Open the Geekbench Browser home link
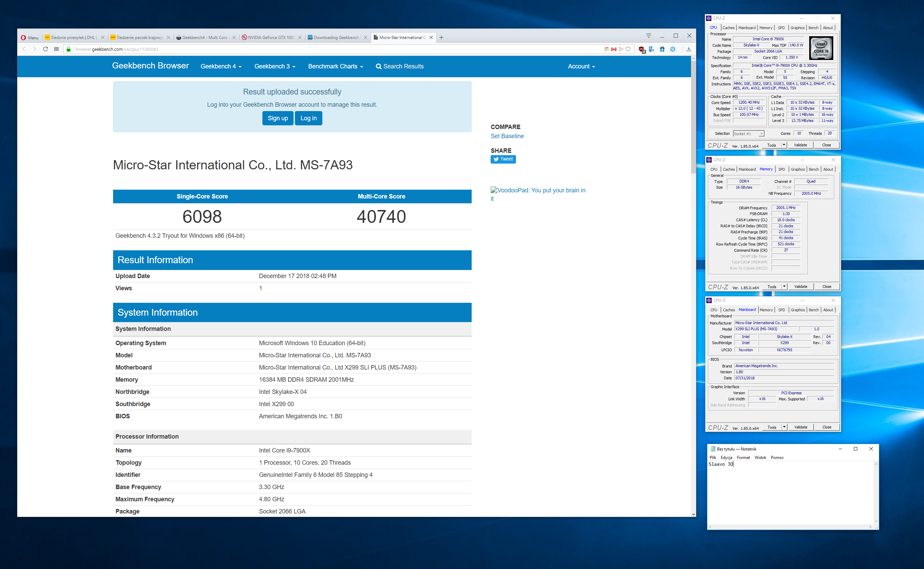This screenshot has width=924, height=569. point(150,65)
